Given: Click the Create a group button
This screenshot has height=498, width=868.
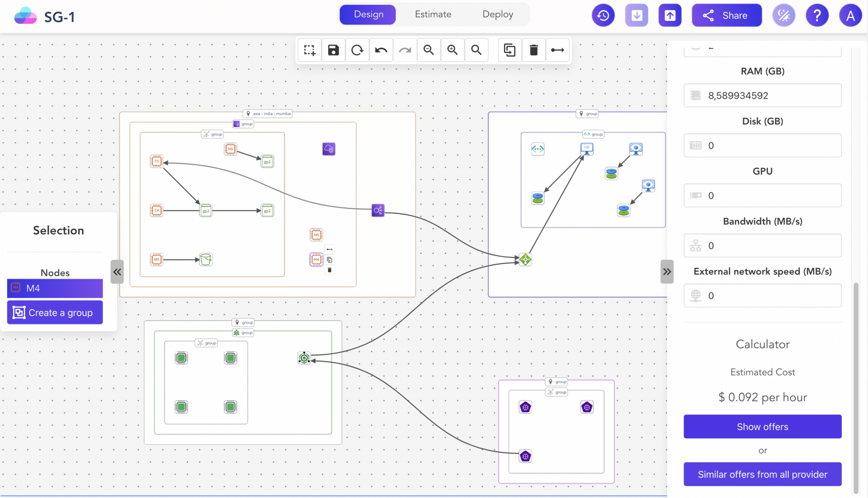Looking at the screenshot, I should (55, 312).
